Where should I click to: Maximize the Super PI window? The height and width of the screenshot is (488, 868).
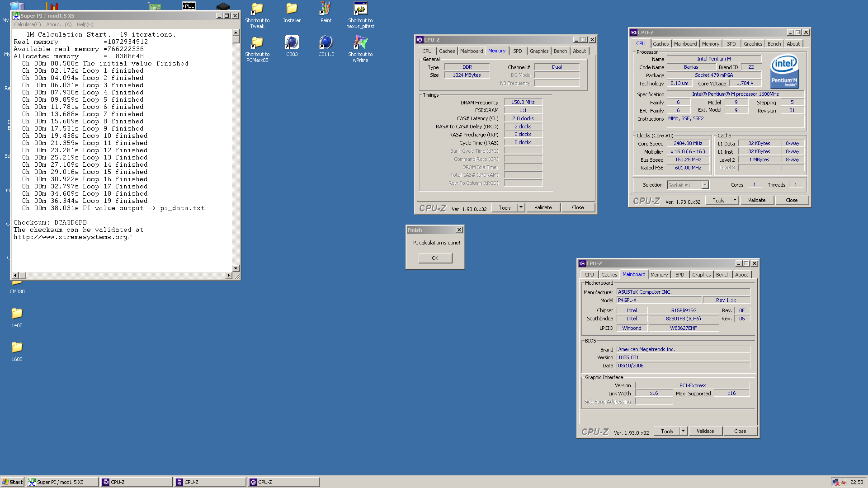tap(227, 16)
